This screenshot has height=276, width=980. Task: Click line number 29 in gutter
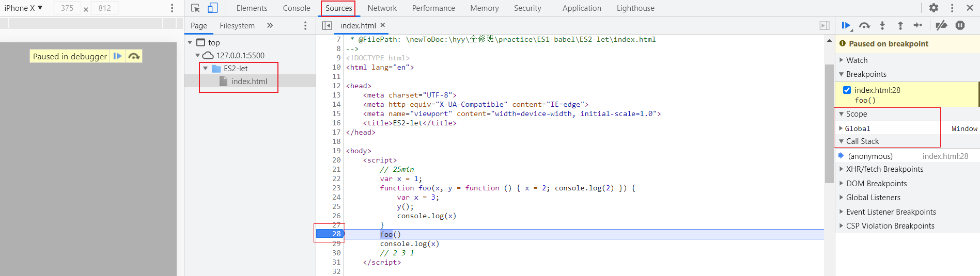(x=336, y=243)
